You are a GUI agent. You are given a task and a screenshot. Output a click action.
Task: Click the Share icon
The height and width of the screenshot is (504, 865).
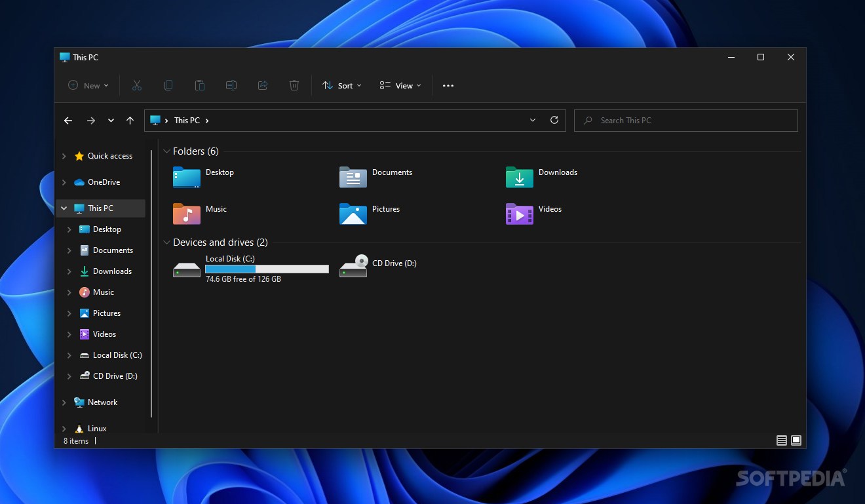click(262, 85)
